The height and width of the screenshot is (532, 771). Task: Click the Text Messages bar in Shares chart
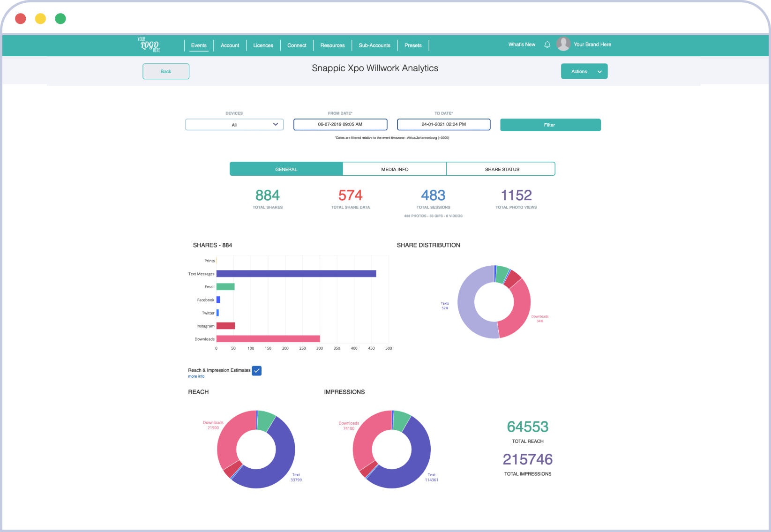tap(296, 274)
